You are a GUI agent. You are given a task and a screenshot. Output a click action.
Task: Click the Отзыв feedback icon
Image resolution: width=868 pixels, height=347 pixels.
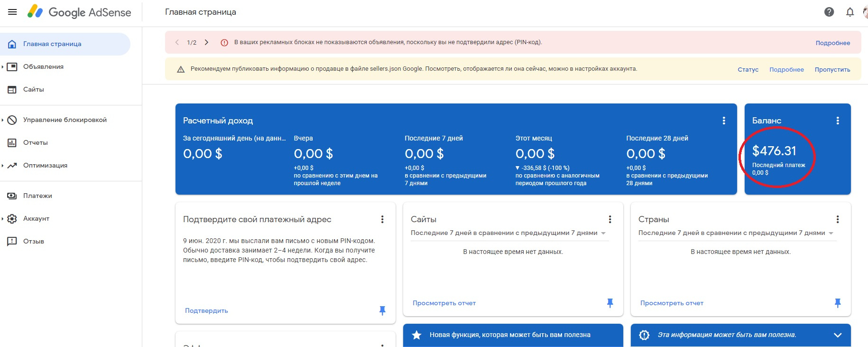click(12, 241)
